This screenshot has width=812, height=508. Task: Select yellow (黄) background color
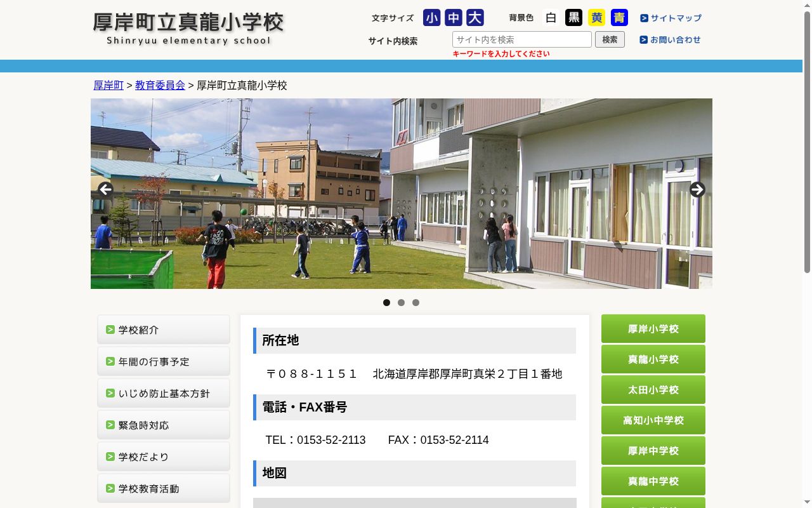point(597,18)
